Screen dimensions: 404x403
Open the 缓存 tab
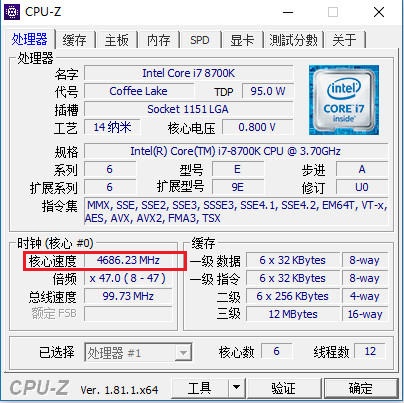point(75,40)
